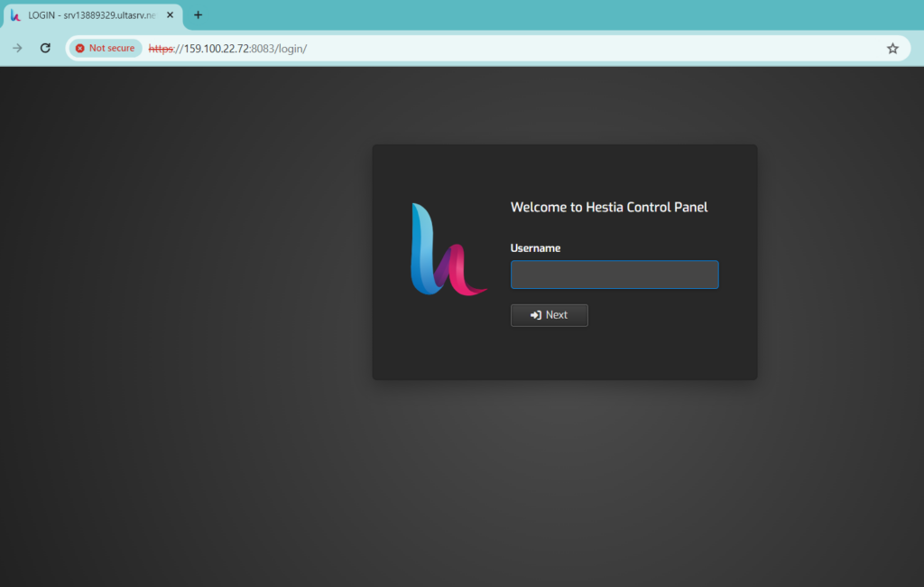Select the LOGIN - srv13889329 tab title

click(x=92, y=15)
